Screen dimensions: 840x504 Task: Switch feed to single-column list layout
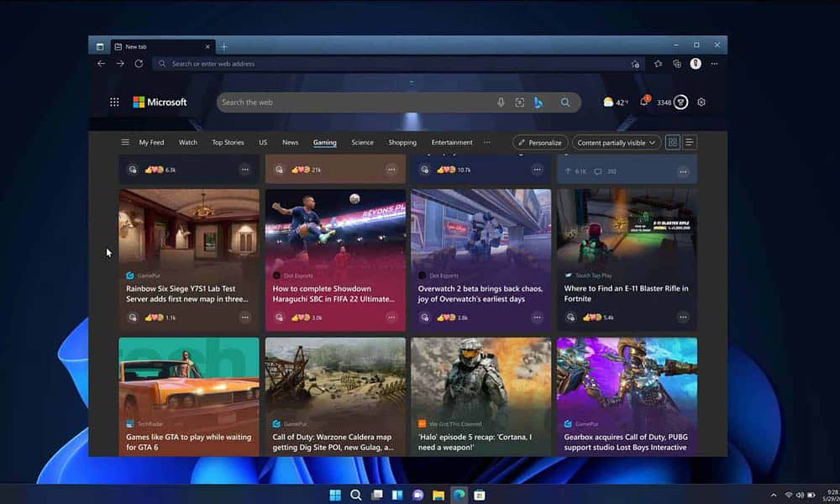coord(688,143)
